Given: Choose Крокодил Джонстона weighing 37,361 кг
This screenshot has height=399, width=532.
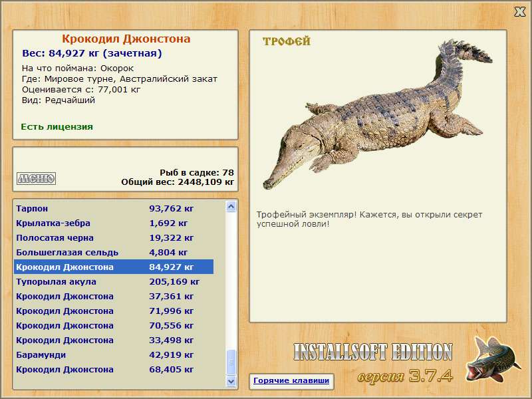Looking at the screenshot, I should click(x=113, y=297).
